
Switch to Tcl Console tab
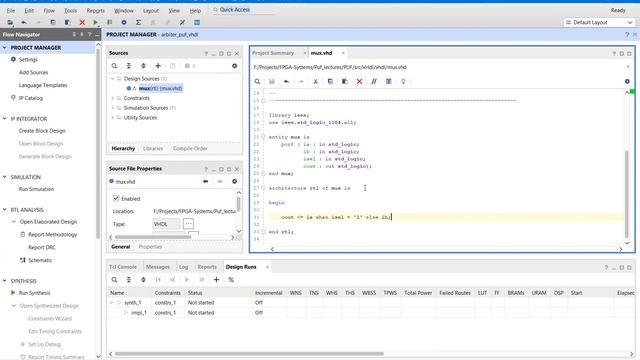pyautogui.click(x=123, y=267)
